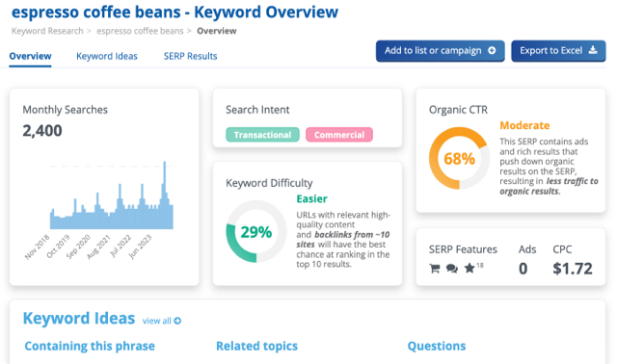This screenshot has height=364, width=617.
Task: Click the 29% Keyword Difficulty donut chart
Action: click(x=256, y=231)
